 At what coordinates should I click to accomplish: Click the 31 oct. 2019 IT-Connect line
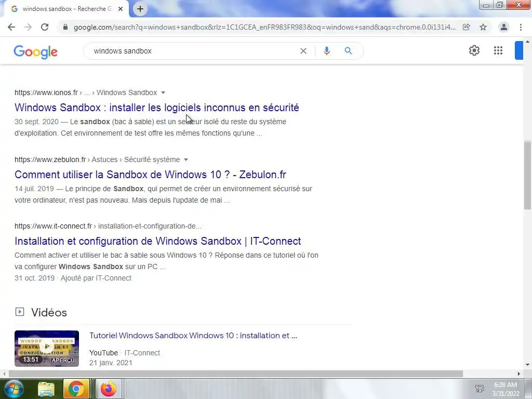tap(73, 278)
